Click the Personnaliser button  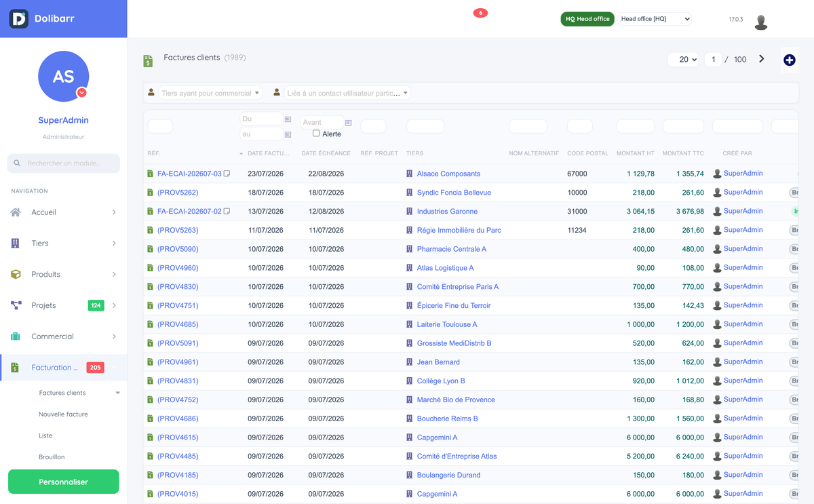pos(64,482)
